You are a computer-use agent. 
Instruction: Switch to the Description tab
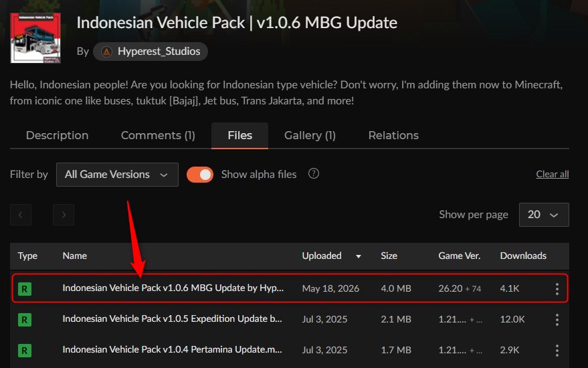pyautogui.click(x=57, y=135)
